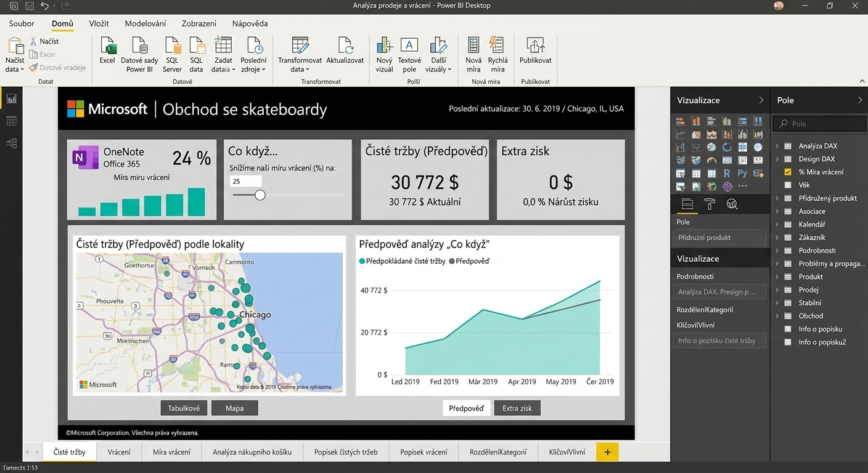
Task: Click the Undo arrow in title bar
Action: [x=44, y=6]
